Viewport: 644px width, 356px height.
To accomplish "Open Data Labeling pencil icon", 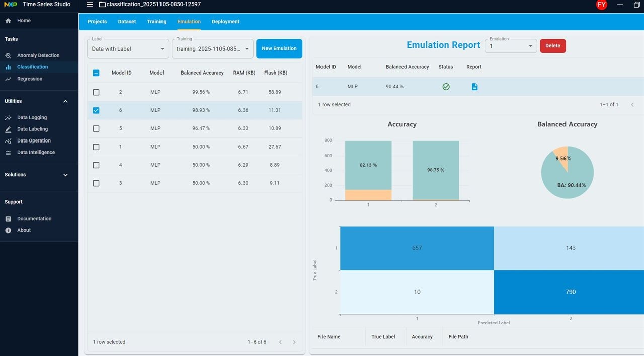I will (x=8, y=129).
